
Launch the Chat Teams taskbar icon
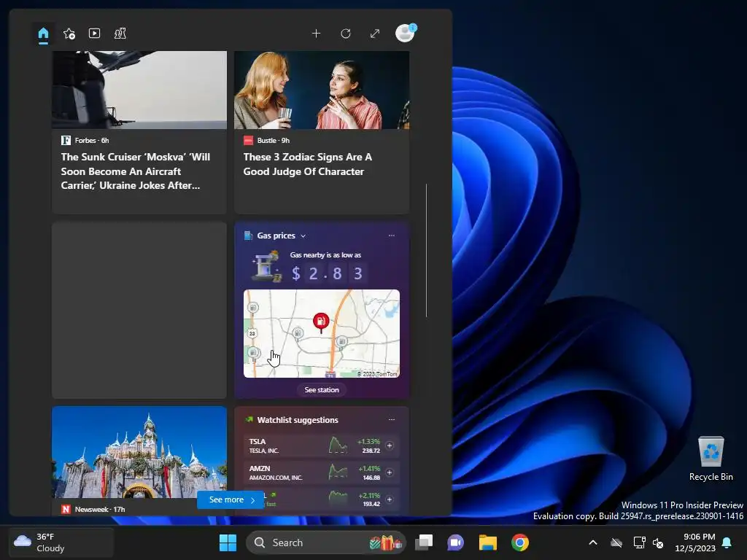tap(455, 542)
